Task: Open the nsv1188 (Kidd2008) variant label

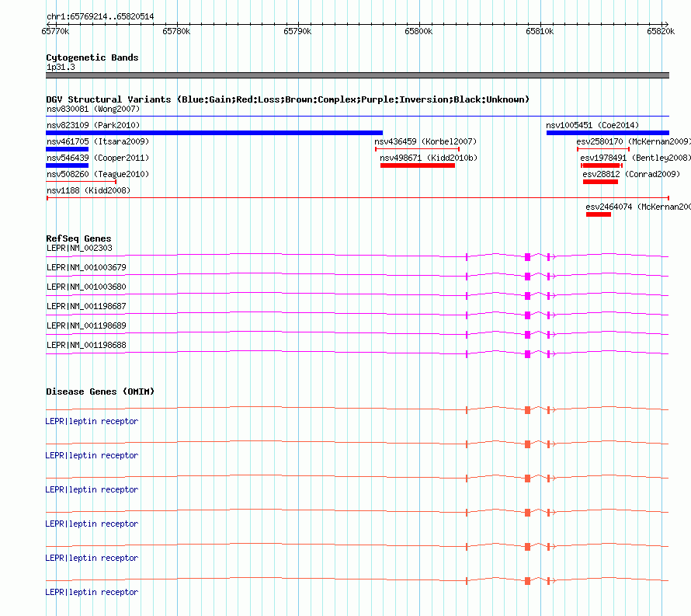Action: pyautogui.click(x=89, y=190)
